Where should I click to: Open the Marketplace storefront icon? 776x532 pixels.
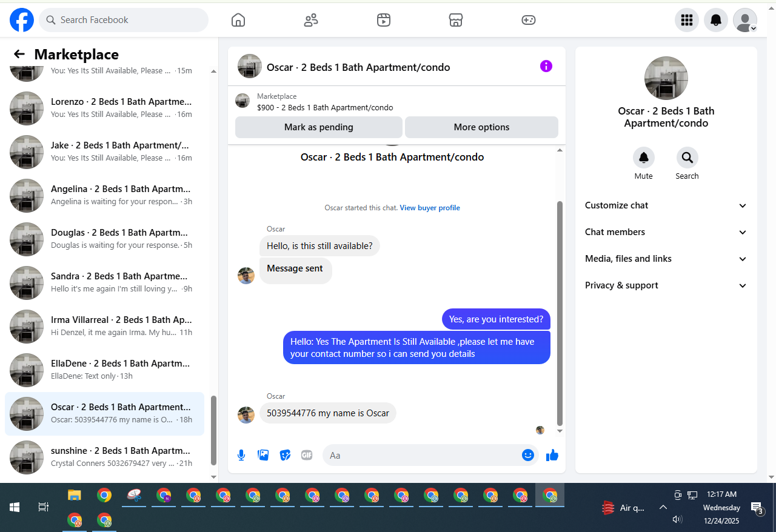456,20
